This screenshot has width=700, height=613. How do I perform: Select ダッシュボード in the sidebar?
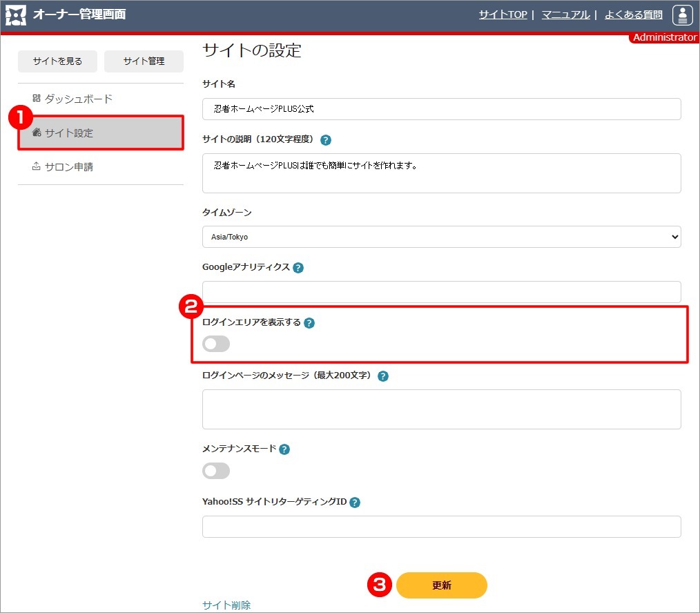(x=78, y=99)
